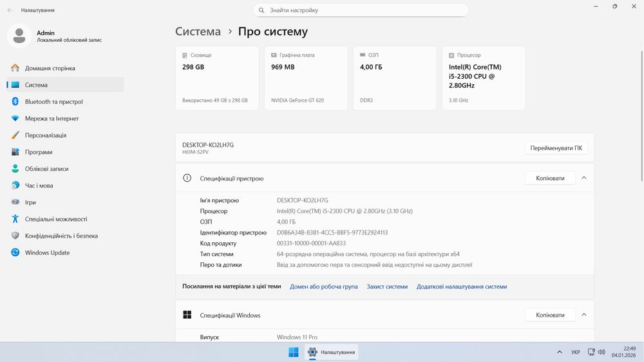Open Домашня сторінка in sidebar

(65, 68)
